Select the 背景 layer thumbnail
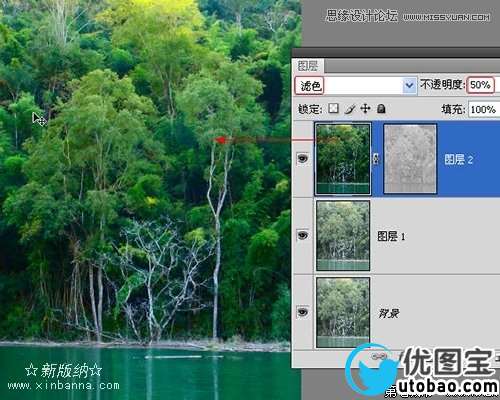500x400 pixels. pos(343,312)
